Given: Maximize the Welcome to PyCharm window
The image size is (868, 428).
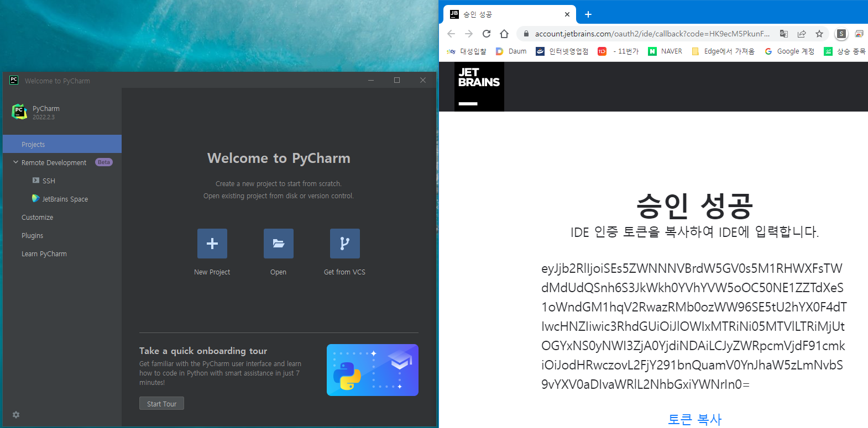Looking at the screenshot, I should point(397,80).
